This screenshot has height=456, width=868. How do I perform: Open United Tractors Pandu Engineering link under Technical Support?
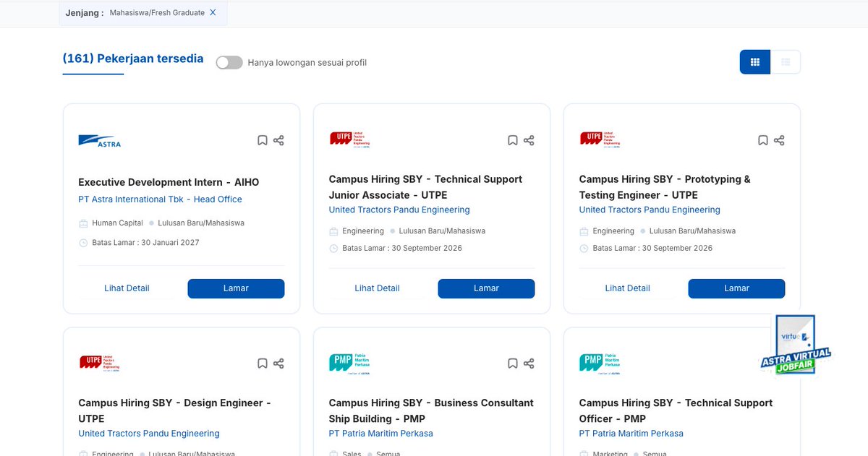399,210
